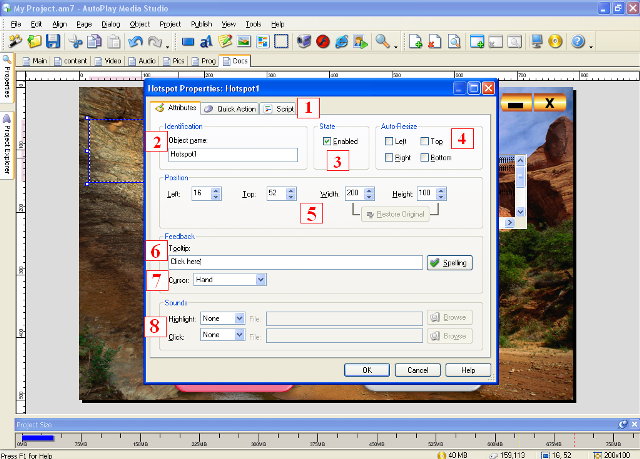Open the Publish menu
This screenshot has width=640, height=459.
[201, 22]
